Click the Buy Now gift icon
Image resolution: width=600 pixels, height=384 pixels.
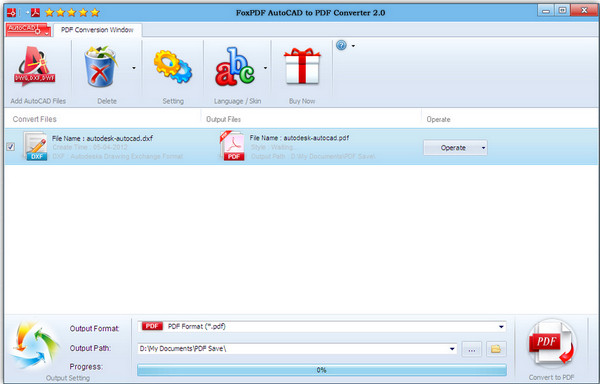[302, 66]
